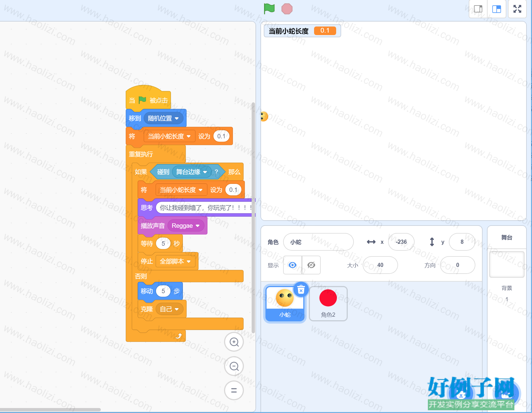The image size is (532, 413).
Task: Open the 全部脚本 stop dropdown
Action: (175, 261)
